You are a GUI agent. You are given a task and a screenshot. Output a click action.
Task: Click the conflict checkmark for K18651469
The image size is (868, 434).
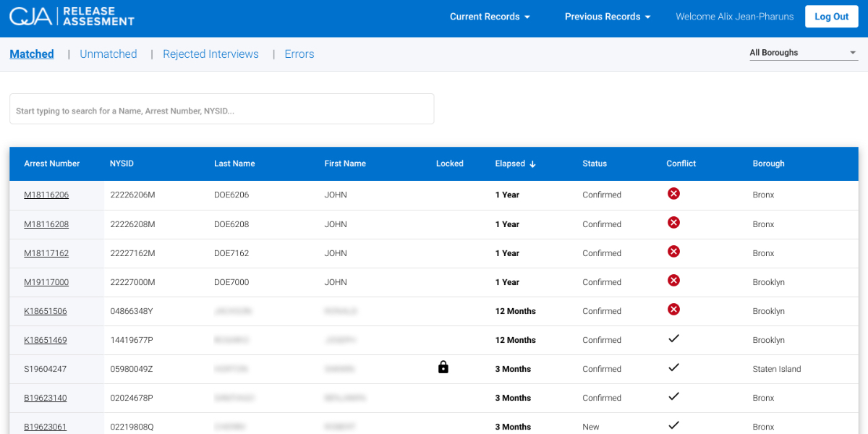[x=673, y=338]
